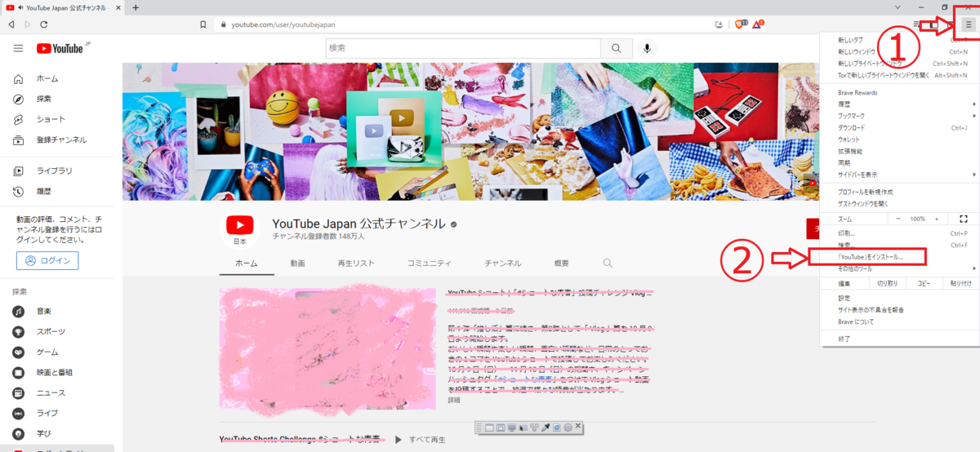Select the チャンネル channel tab
Viewport: 980px width, 452px height.
[x=503, y=263]
